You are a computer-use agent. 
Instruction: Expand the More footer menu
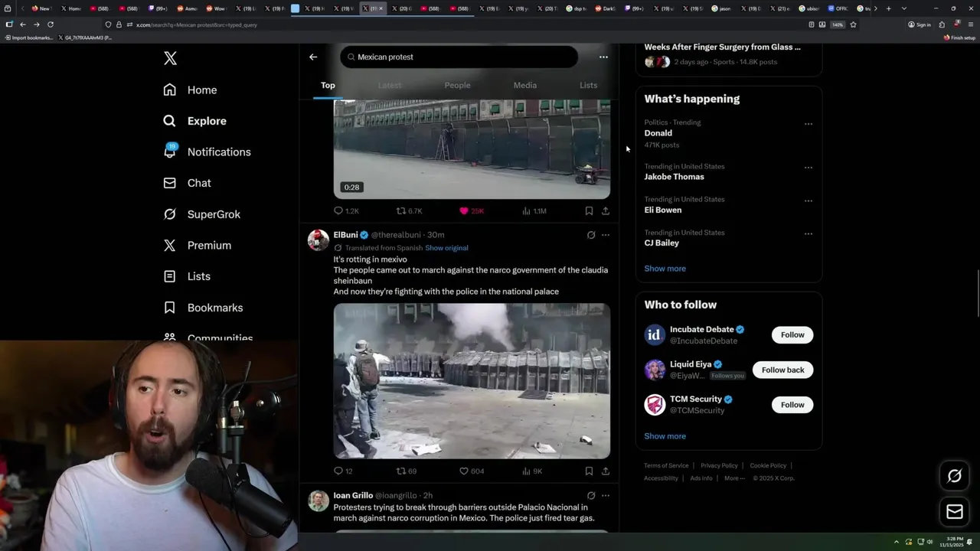point(733,478)
